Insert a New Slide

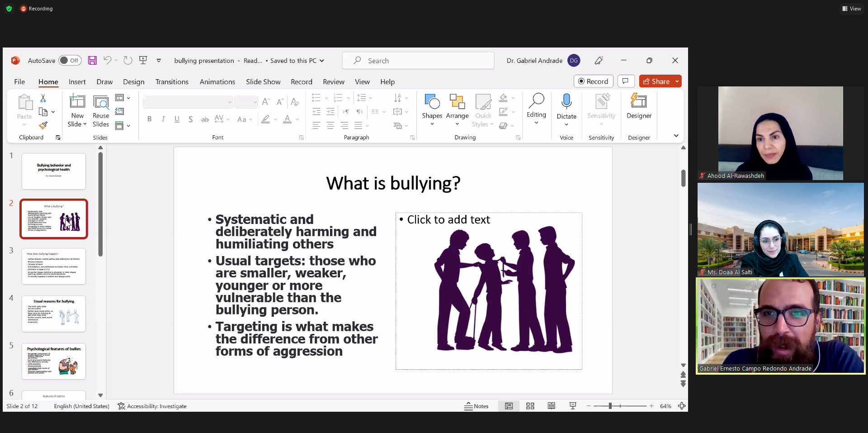(x=77, y=103)
